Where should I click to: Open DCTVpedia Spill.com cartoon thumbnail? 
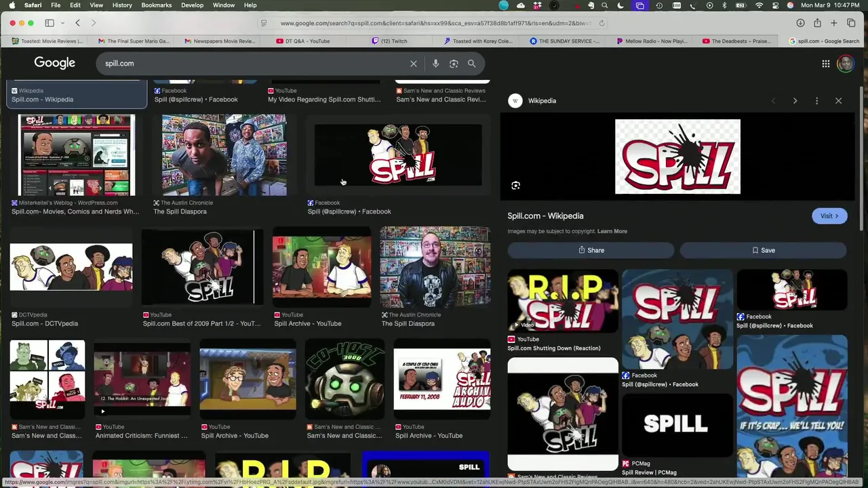[71, 267]
